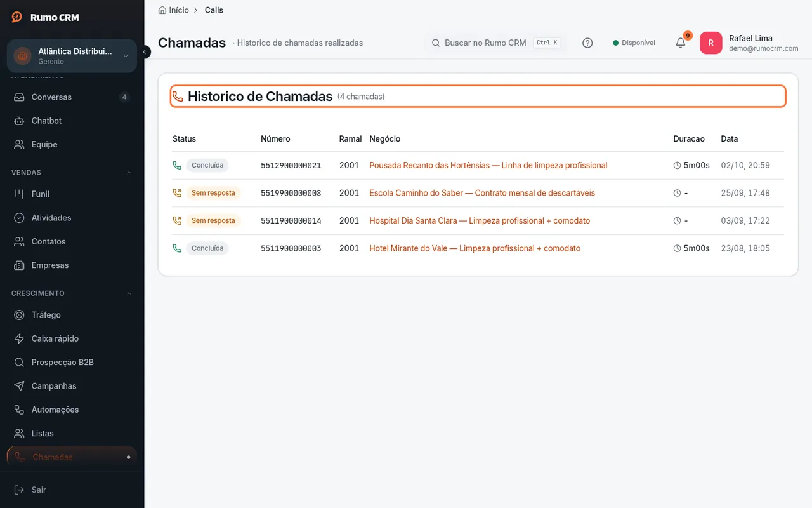Open Listas in the sidebar
The width and height of the screenshot is (812, 508).
[x=72, y=433]
